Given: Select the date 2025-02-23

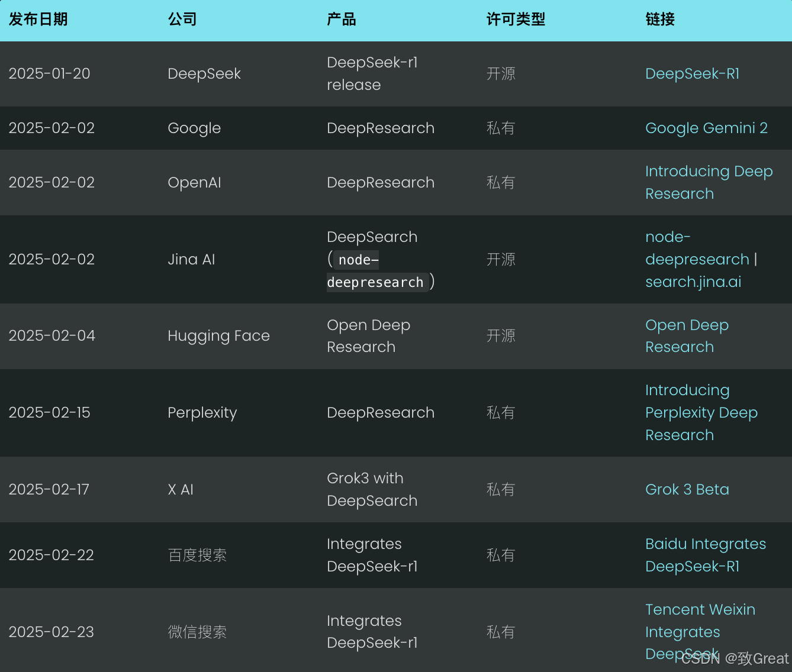Looking at the screenshot, I should (51, 632).
